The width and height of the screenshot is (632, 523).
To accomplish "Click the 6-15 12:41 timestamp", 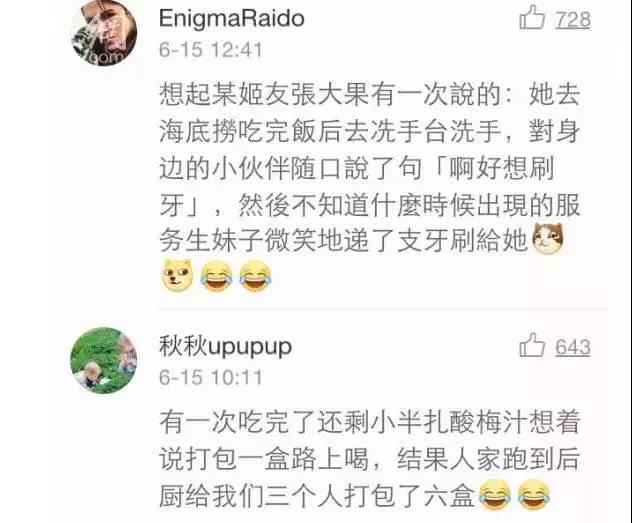I will (x=211, y=50).
